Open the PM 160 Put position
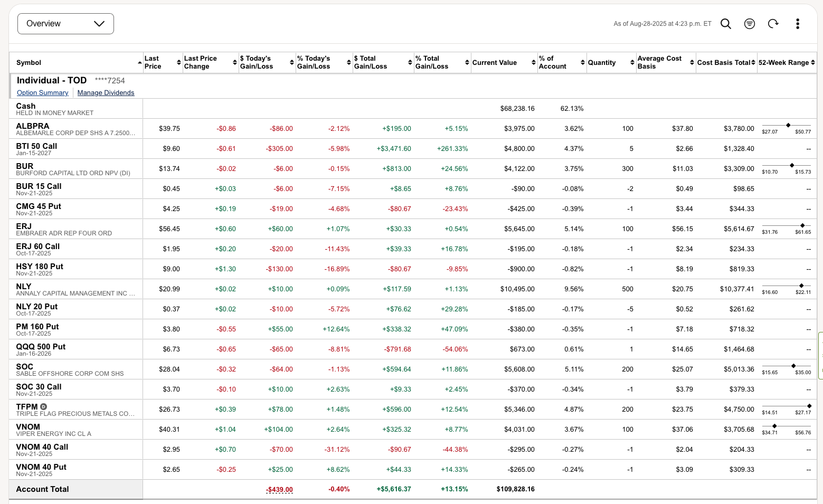The height and width of the screenshot is (504, 823). pos(37,327)
